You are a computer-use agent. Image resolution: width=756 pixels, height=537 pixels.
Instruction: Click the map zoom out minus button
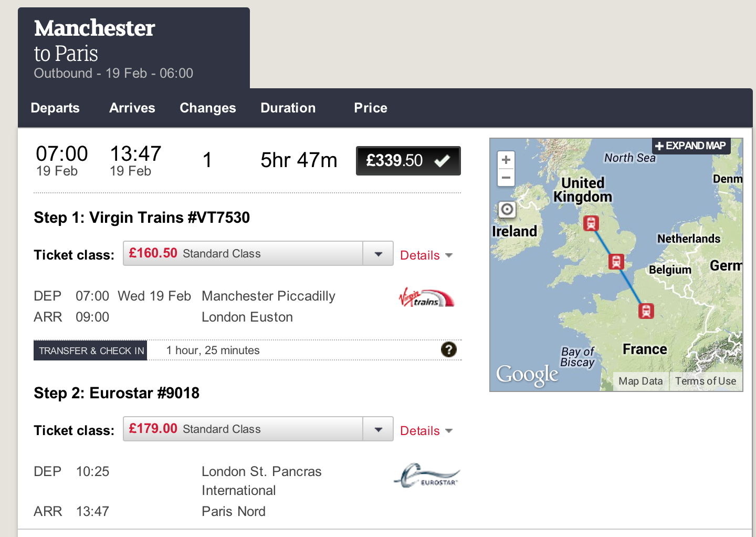(x=506, y=178)
